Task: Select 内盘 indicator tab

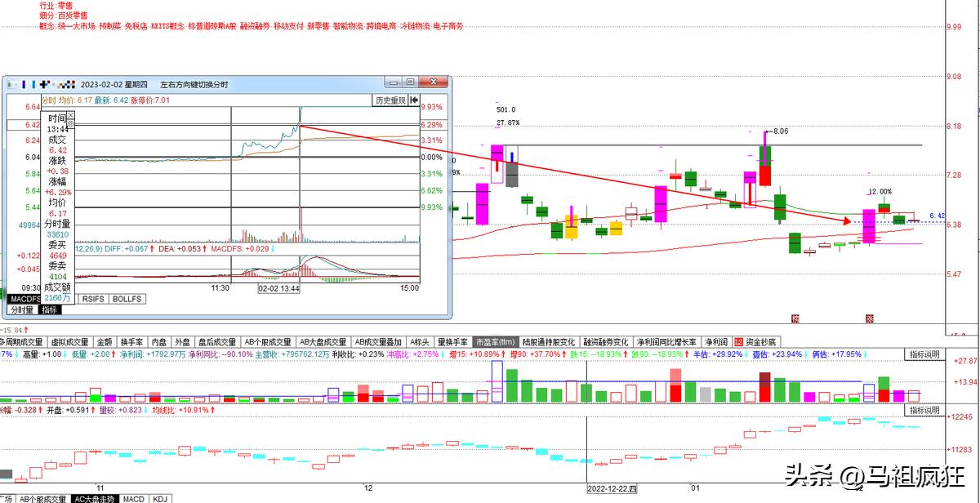Action: pyautogui.click(x=160, y=341)
